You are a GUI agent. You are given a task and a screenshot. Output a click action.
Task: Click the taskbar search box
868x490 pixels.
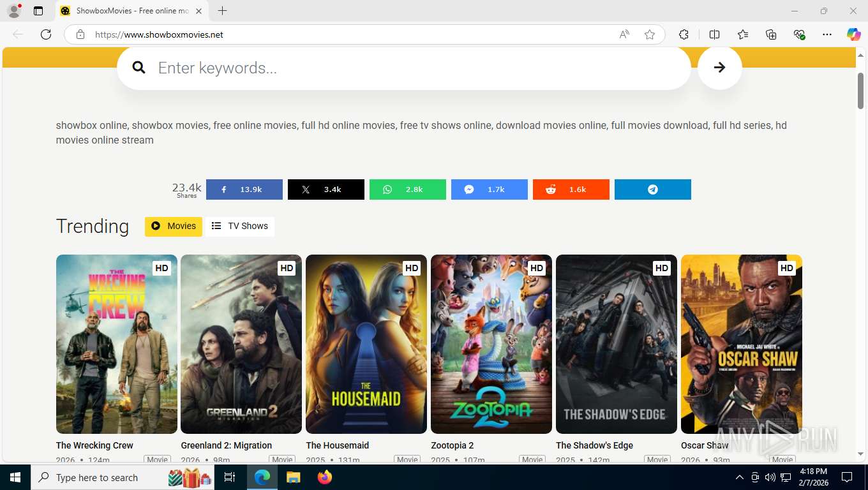(124, 477)
